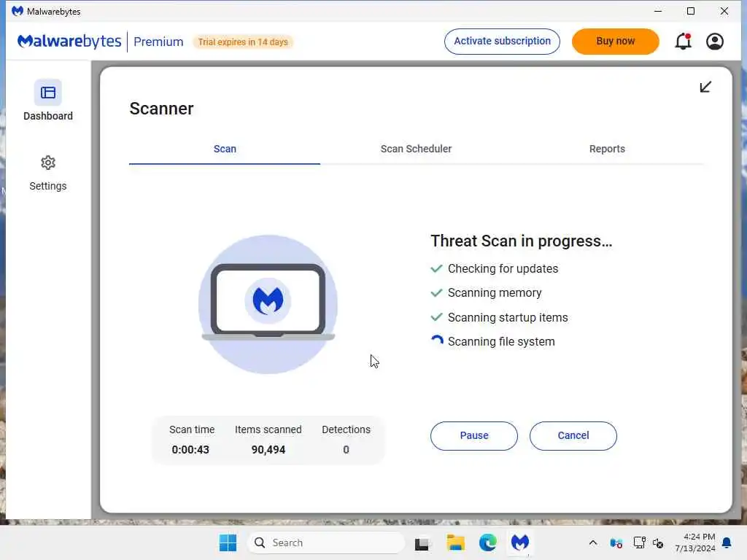Click Threat Scan in progress heading
This screenshot has height=560, width=747.
pyautogui.click(x=521, y=241)
